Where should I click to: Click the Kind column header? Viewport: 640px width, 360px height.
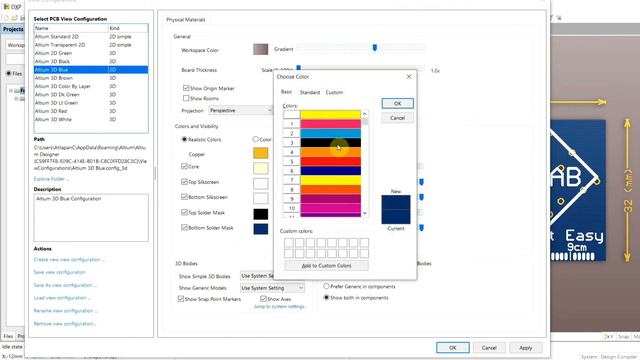[x=128, y=28]
